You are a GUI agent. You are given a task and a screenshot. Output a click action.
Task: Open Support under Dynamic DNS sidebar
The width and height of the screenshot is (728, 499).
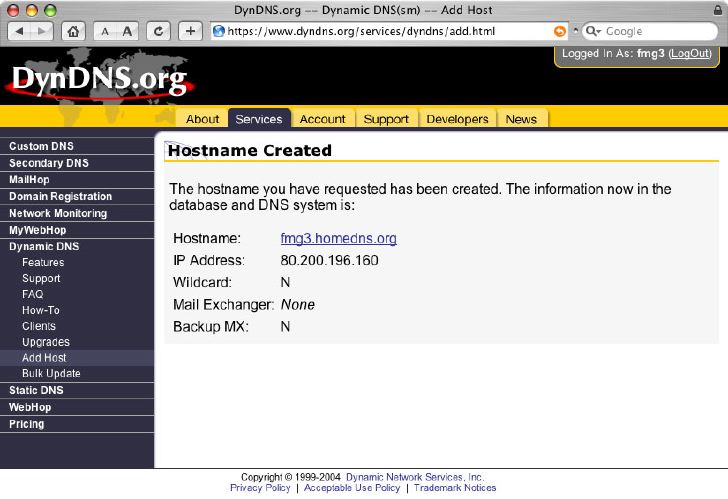41,278
